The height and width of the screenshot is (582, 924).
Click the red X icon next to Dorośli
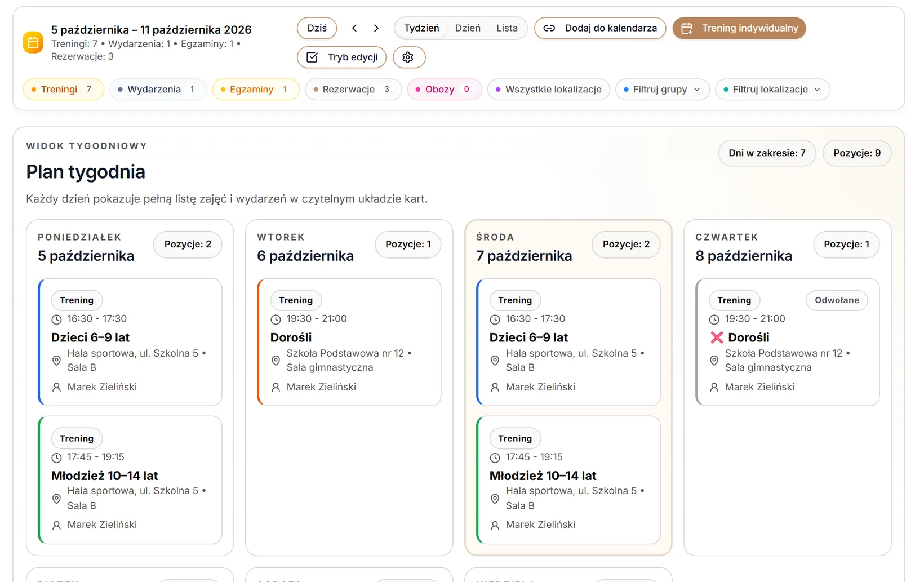[x=716, y=337]
